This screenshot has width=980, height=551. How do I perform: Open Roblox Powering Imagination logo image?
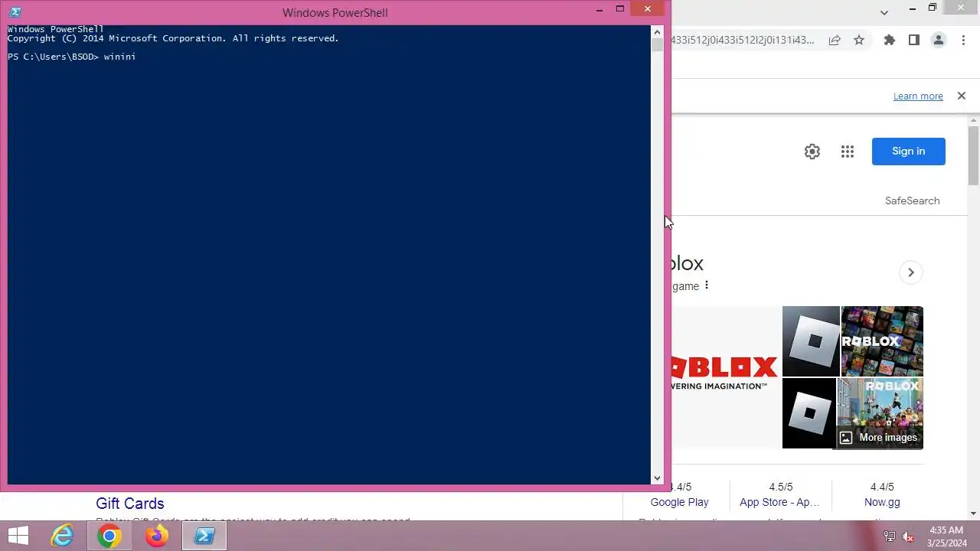pyautogui.click(x=726, y=377)
